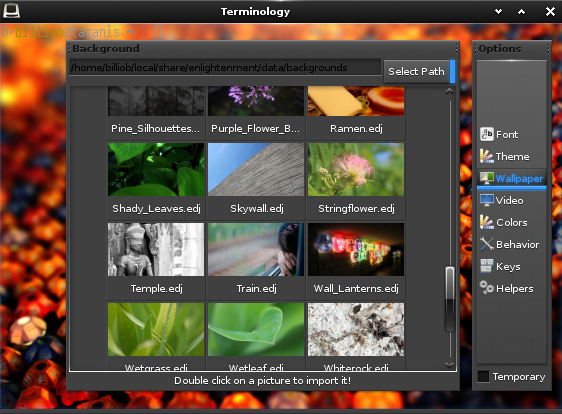Screen dimensions: 562x414
Task: Open Behavior settings tools icon
Action: tap(486, 244)
